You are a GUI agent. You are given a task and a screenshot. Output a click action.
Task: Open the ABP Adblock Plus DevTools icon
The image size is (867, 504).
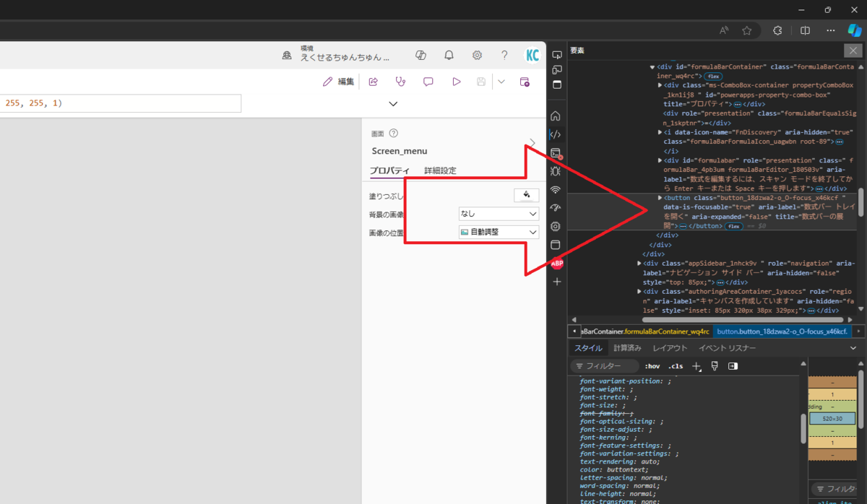(x=557, y=264)
